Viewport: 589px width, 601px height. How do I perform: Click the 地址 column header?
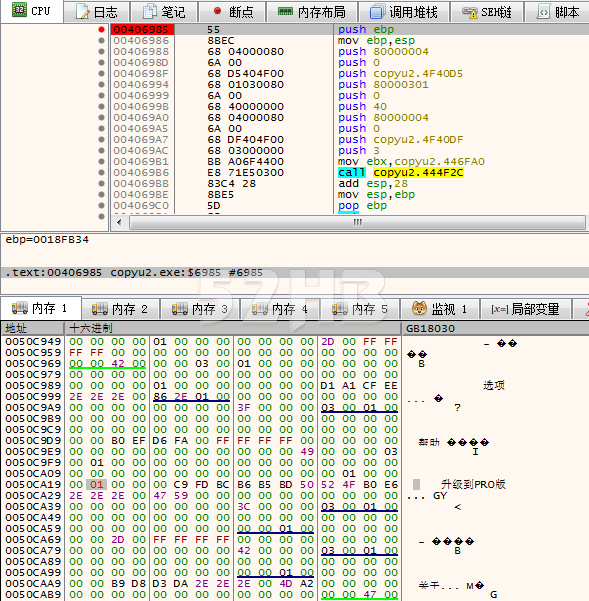32,328
